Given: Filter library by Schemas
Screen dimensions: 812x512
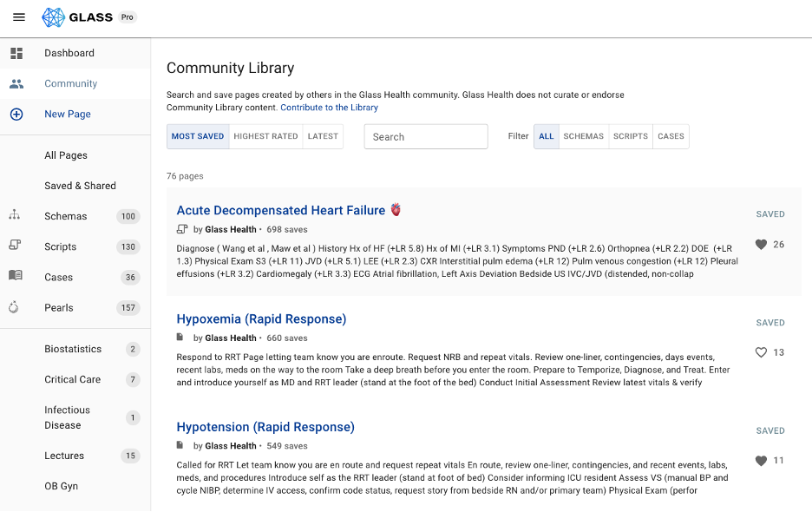Looking at the screenshot, I should coord(583,136).
